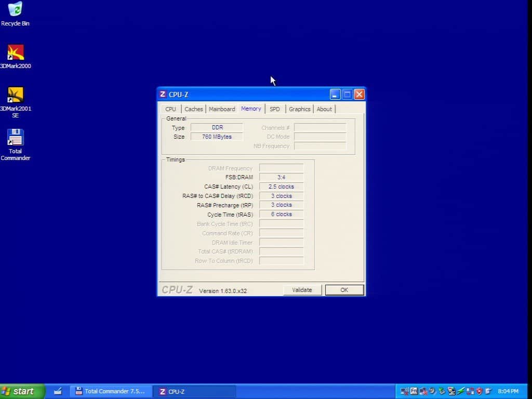
Task: Click the RAS# Precharge value 3 clocks
Action: pos(281,205)
